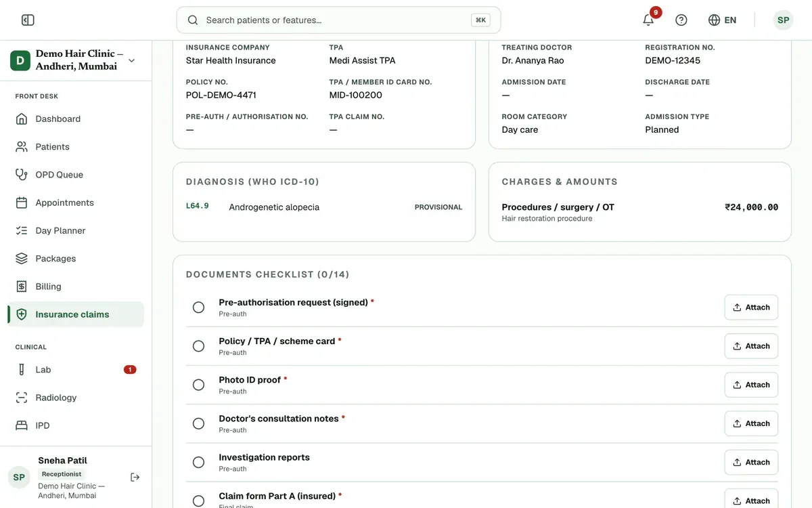This screenshot has height=508, width=812.
Task: Open the help question mark icon
Action: click(681, 20)
